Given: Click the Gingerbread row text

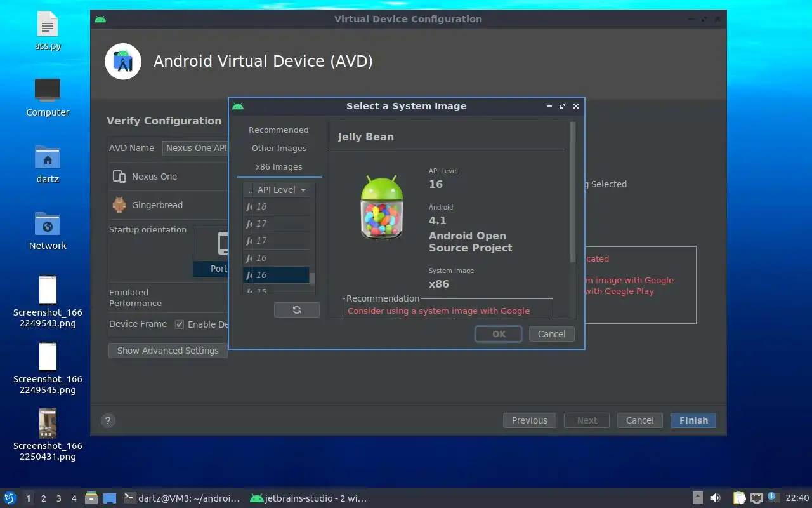Looking at the screenshot, I should 157,205.
